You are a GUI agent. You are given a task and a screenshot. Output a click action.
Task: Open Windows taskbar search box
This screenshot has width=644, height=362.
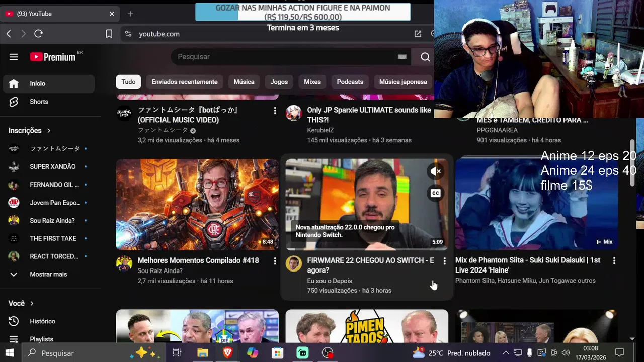93,353
